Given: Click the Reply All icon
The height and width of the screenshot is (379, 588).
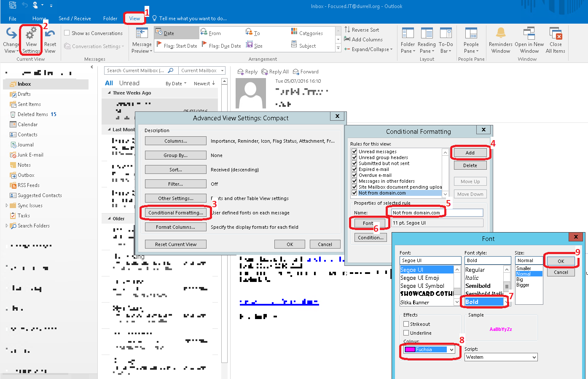Looking at the screenshot, I should click(x=265, y=72).
